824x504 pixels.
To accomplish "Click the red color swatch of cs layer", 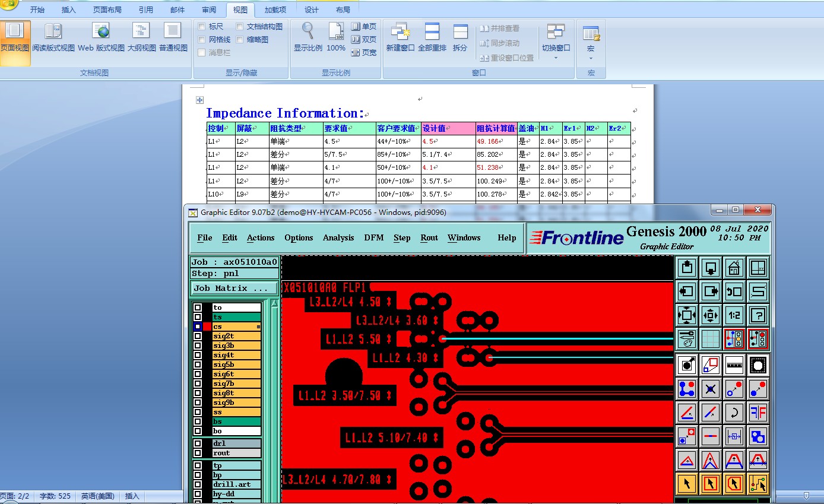I will coord(207,327).
